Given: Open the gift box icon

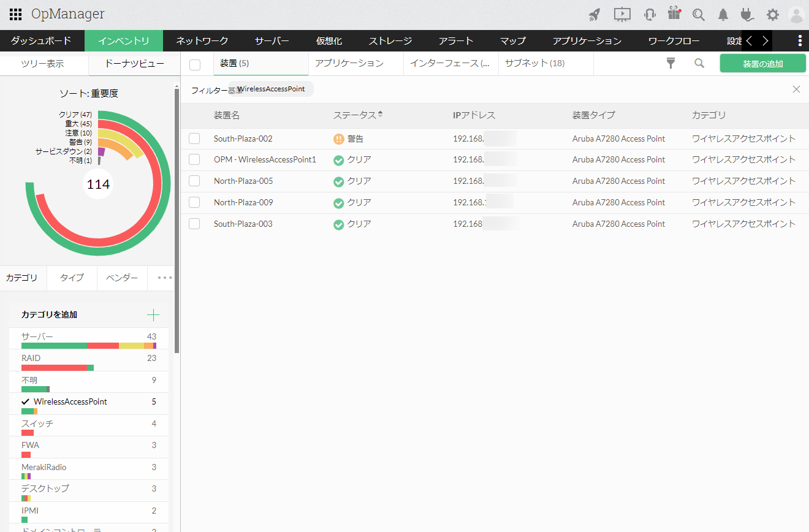Looking at the screenshot, I should click(x=674, y=13).
